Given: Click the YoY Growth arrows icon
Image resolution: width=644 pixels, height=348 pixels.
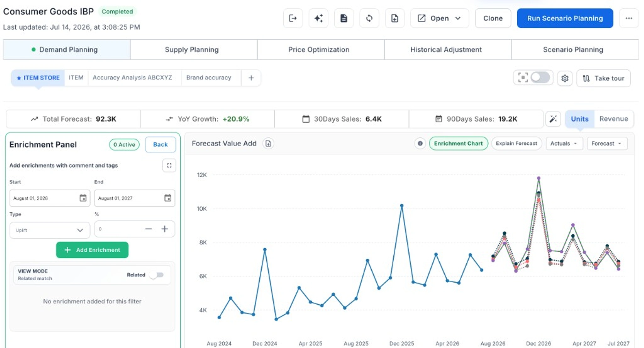Looking at the screenshot, I should tap(169, 119).
